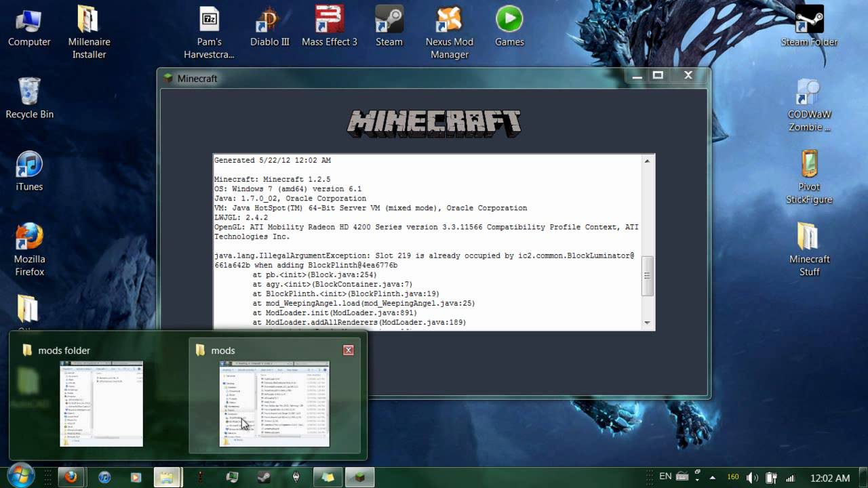Open Pam's Harvestcraft 7z archive icon
Viewport: 868px width, 488px height.
[209, 33]
